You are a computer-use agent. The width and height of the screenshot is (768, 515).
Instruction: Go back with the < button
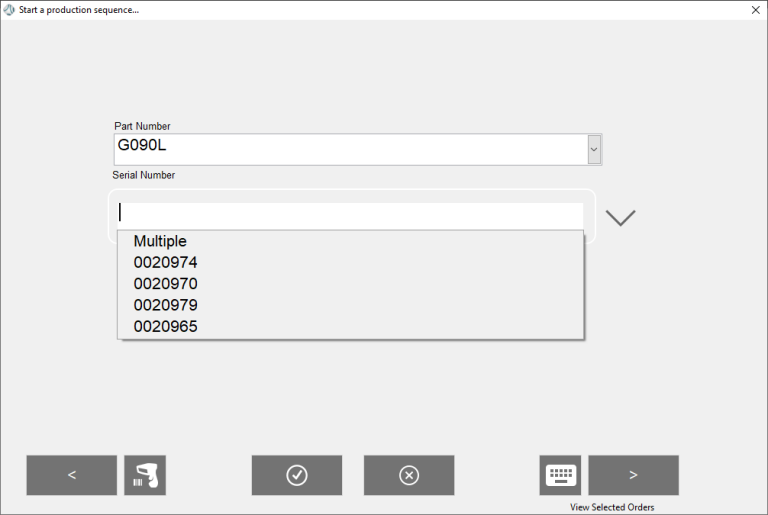coord(72,475)
